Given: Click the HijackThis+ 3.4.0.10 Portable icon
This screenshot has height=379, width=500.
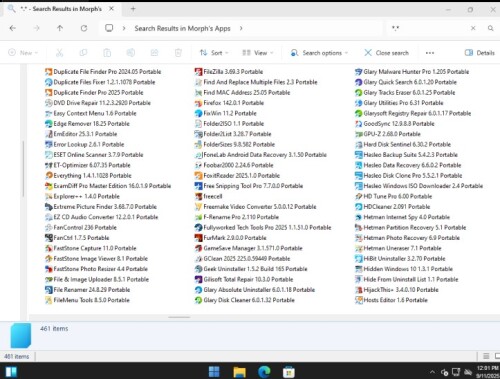Looking at the screenshot, I should click(x=359, y=290).
